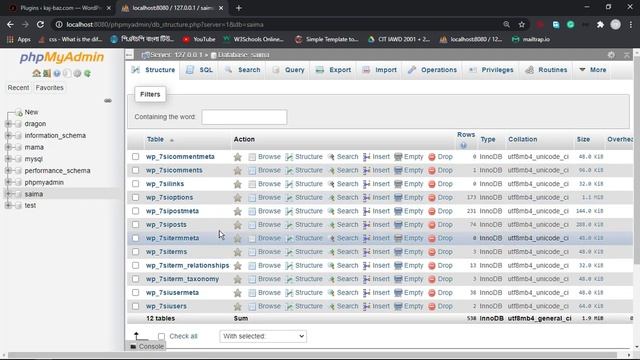Go to the Operations tab

point(432,70)
